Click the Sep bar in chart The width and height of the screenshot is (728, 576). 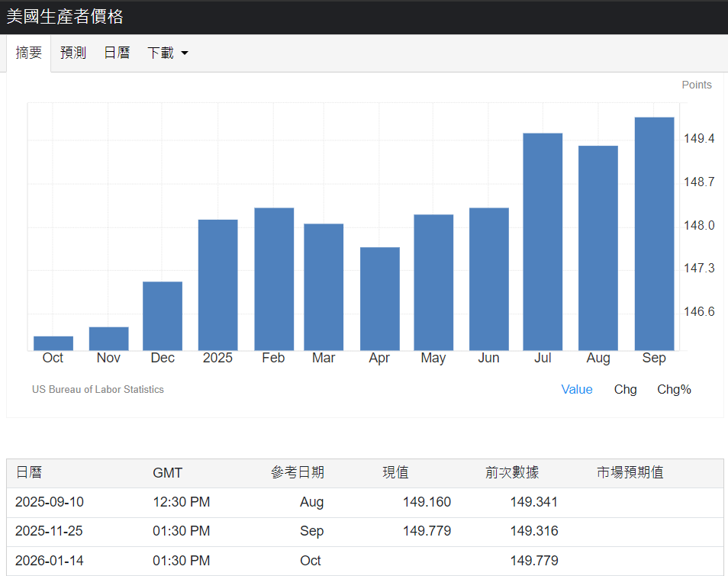coord(654,233)
